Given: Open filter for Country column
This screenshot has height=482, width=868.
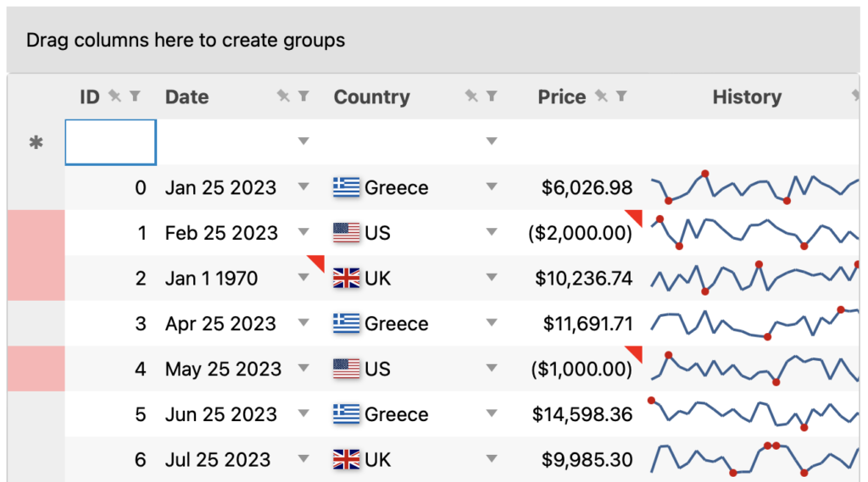Looking at the screenshot, I should (492, 97).
